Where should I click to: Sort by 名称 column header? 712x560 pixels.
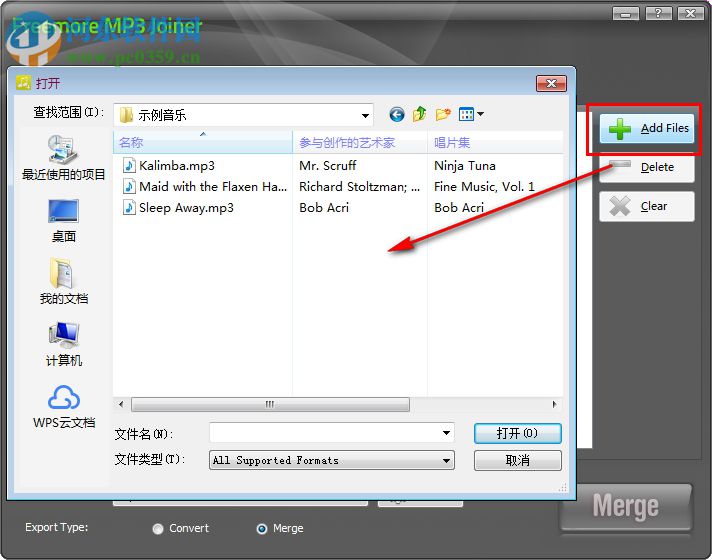click(x=203, y=143)
